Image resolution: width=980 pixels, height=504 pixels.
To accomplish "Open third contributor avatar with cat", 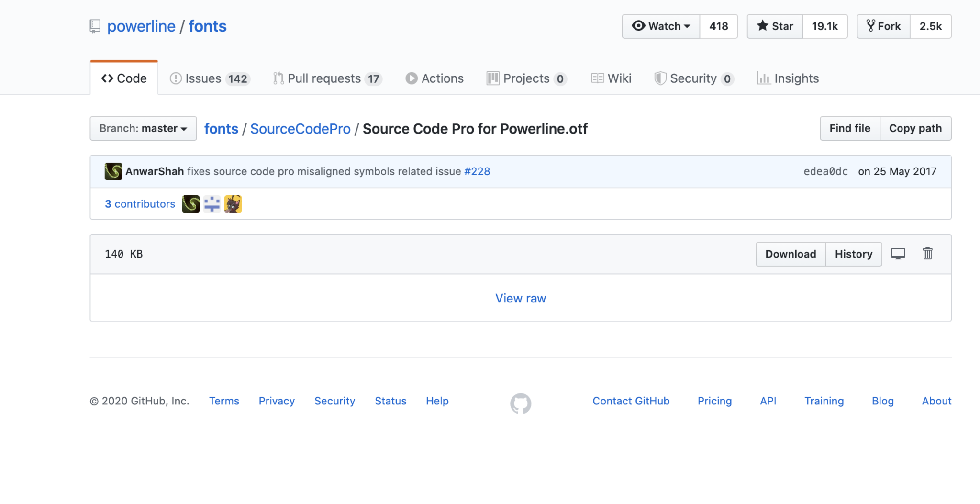I will [x=233, y=204].
